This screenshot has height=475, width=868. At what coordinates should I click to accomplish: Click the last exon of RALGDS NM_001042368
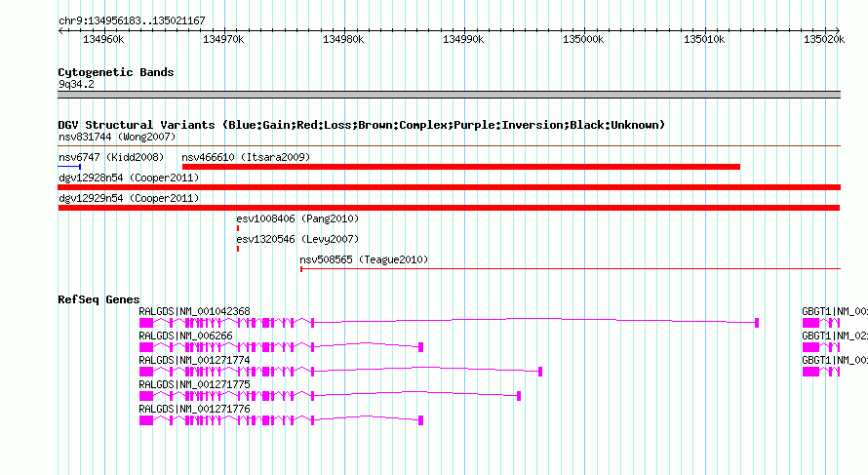tap(757, 322)
